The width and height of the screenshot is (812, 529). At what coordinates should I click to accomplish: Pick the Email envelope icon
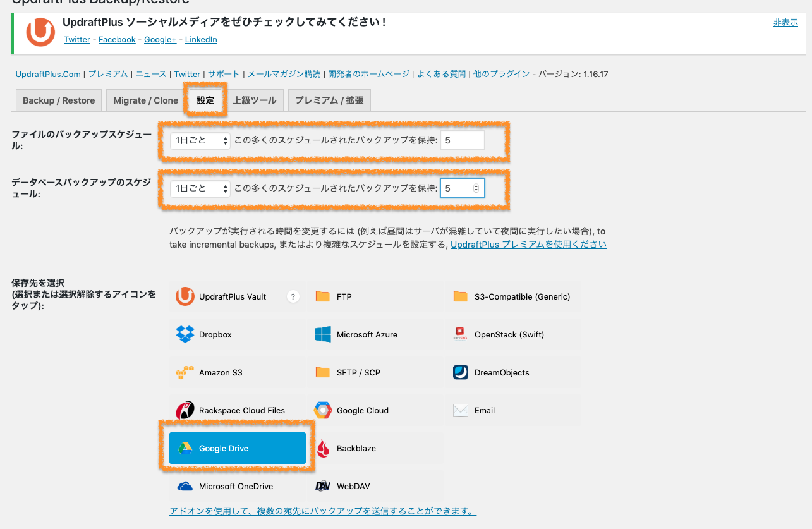pyautogui.click(x=461, y=410)
